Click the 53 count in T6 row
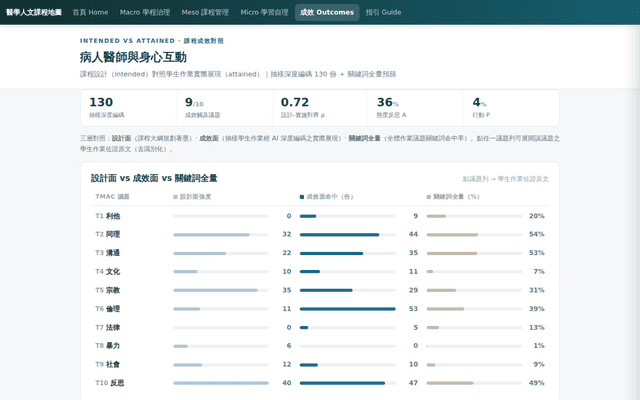640x400 pixels. point(413,309)
